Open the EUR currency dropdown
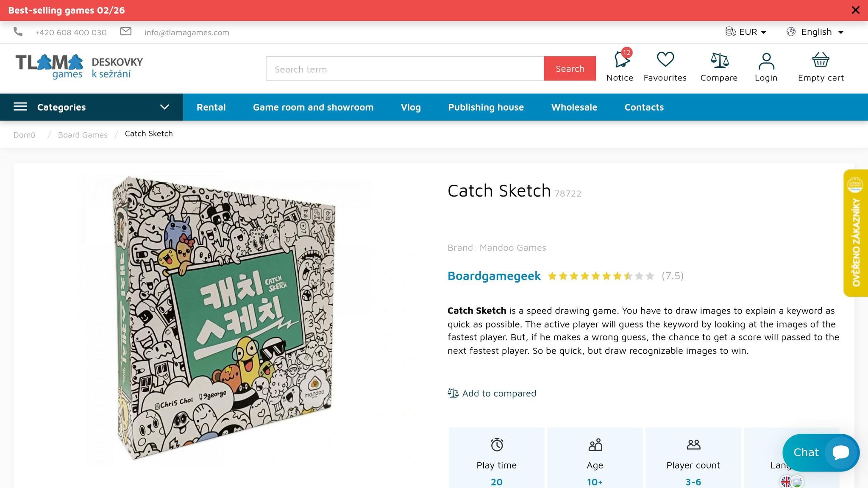The height and width of the screenshot is (488, 868). tap(746, 32)
